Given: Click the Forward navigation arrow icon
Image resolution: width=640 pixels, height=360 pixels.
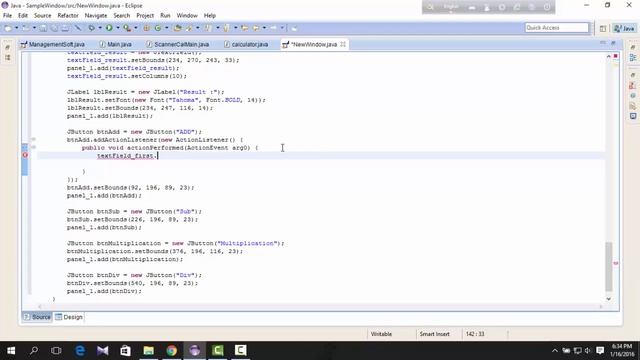Looking at the screenshot, I should (x=273, y=28).
